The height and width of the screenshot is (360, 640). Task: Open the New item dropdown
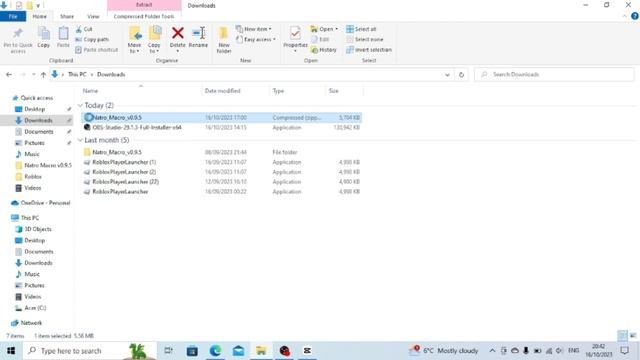point(253,29)
